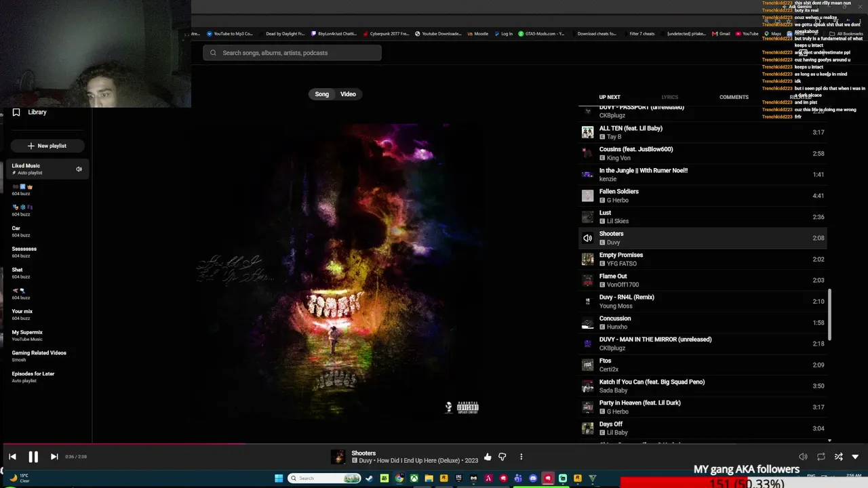Collapse the player page with down arrow
Viewport: 868px width, 488px height.
click(855, 457)
